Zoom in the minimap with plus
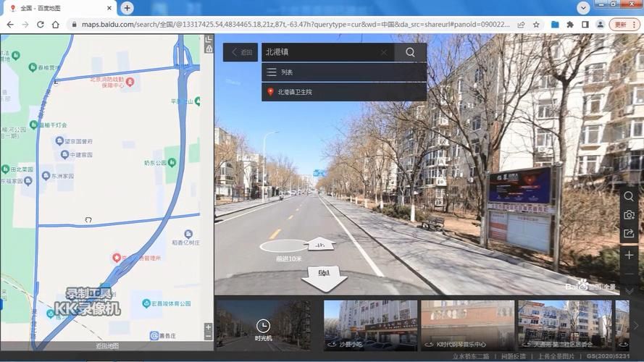 point(209,327)
